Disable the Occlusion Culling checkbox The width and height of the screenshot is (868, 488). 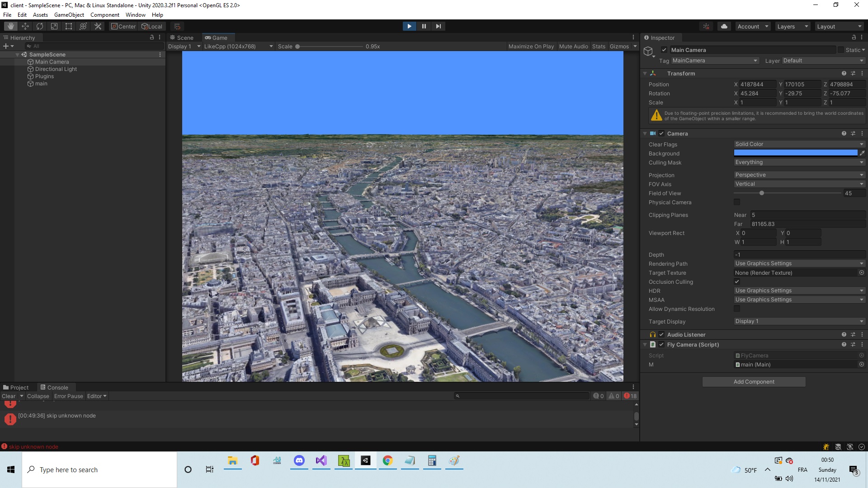pos(737,282)
